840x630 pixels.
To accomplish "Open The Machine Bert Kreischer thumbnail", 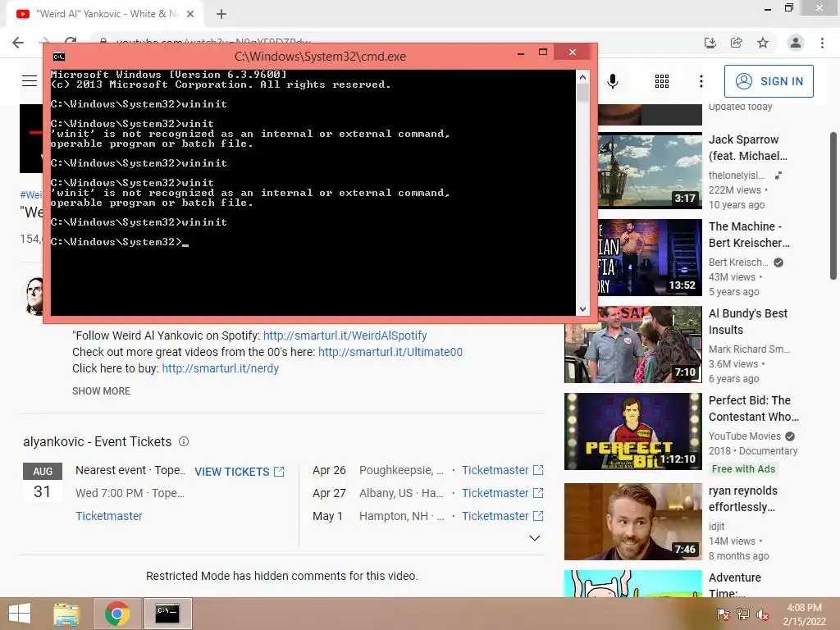I will tap(650, 257).
